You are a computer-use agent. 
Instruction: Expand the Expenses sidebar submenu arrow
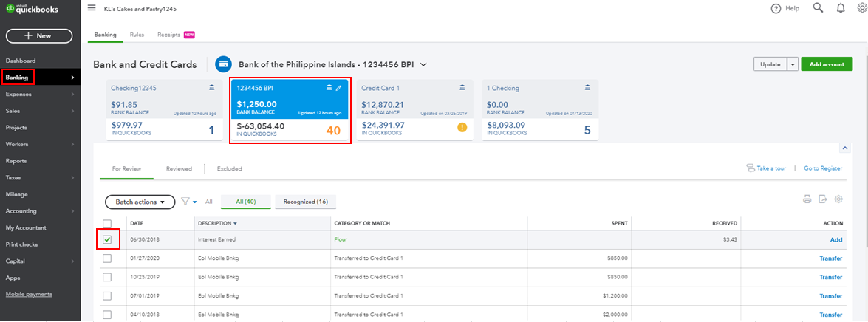click(72, 94)
